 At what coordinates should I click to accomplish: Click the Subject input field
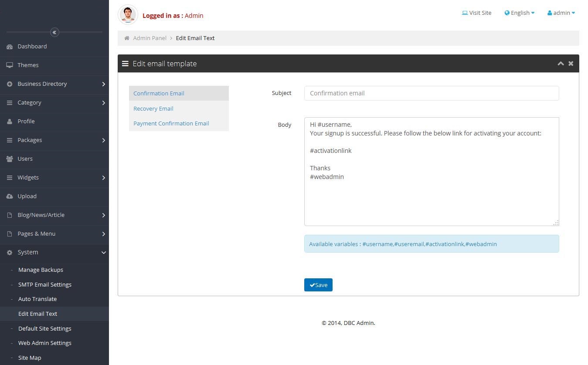point(432,93)
